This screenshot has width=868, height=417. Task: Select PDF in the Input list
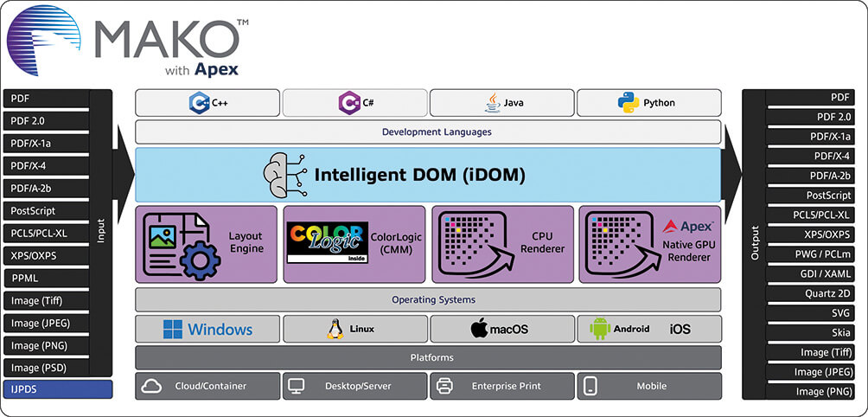tap(46, 99)
